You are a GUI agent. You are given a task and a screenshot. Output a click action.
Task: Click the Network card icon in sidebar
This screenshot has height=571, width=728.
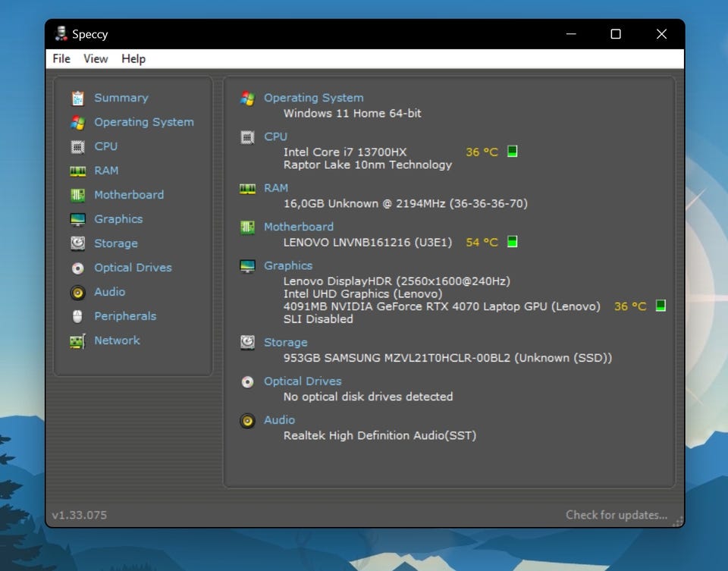(x=77, y=340)
